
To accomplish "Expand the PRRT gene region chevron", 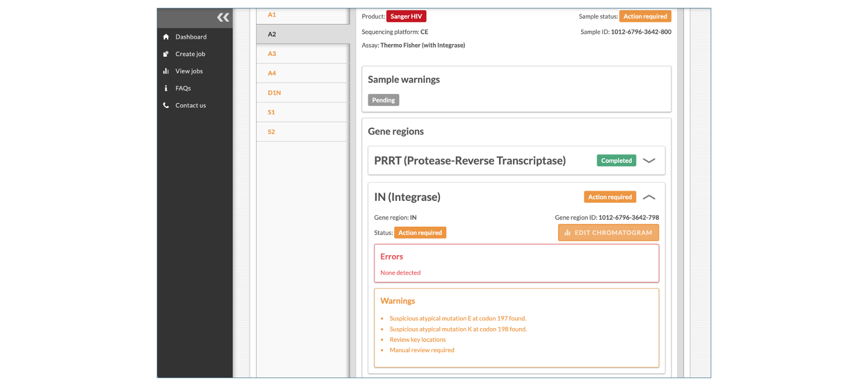I will 649,161.
